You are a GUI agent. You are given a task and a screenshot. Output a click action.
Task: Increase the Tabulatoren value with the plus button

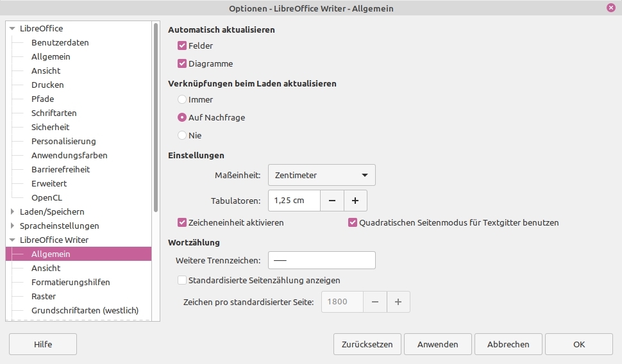[x=355, y=201]
